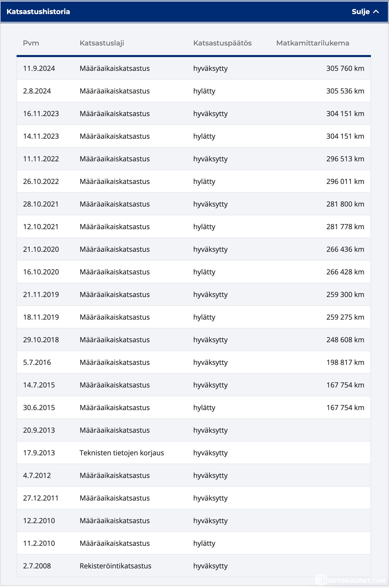Click the hyväksytty result for 20.9.2013
The image size is (389, 588).
210,430
